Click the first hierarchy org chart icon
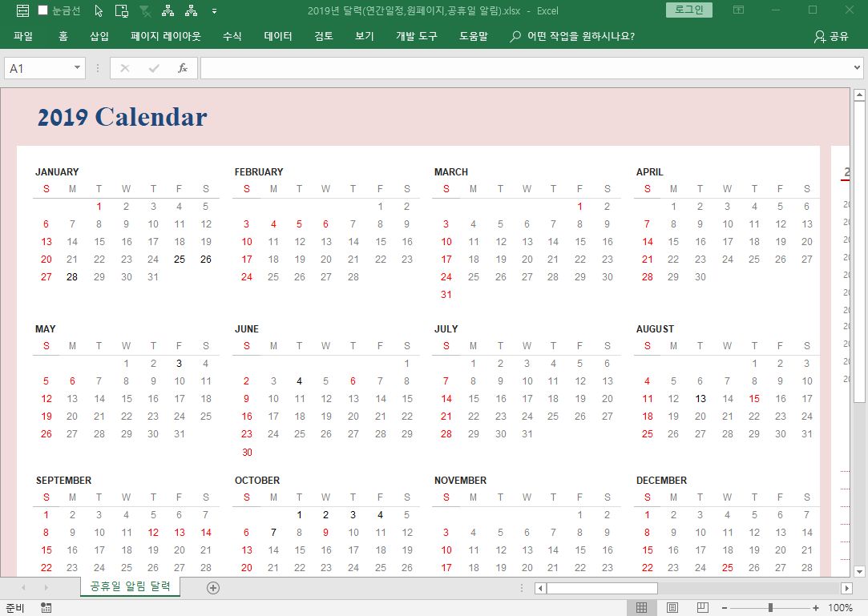The image size is (868, 616). (168, 10)
